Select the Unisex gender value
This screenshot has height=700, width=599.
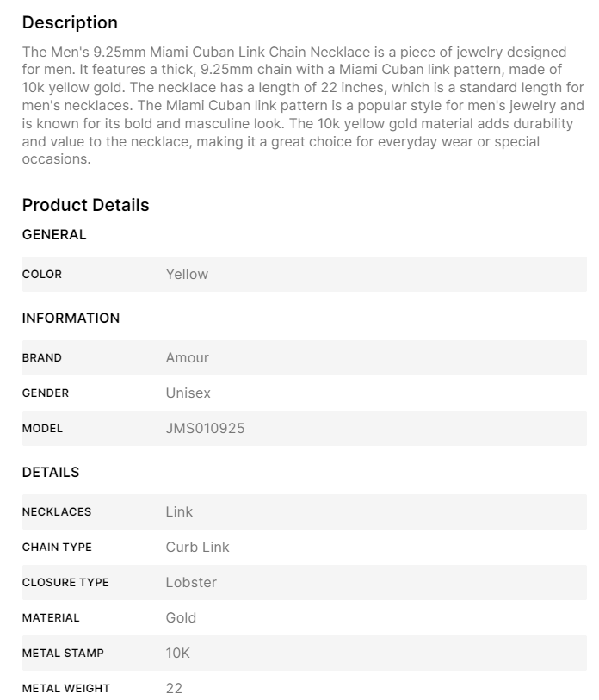click(x=188, y=393)
